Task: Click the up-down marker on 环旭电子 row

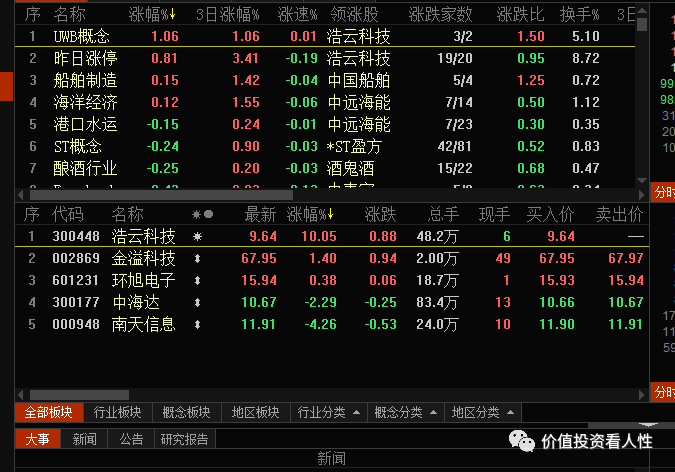Action: pyautogui.click(x=198, y=280)
